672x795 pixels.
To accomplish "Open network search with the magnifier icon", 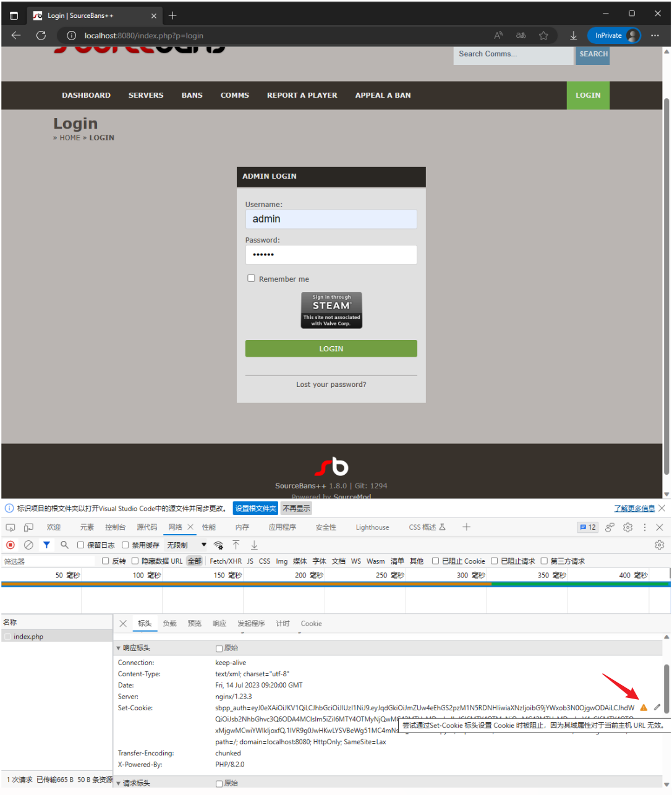I will click(x=64, y=545).
